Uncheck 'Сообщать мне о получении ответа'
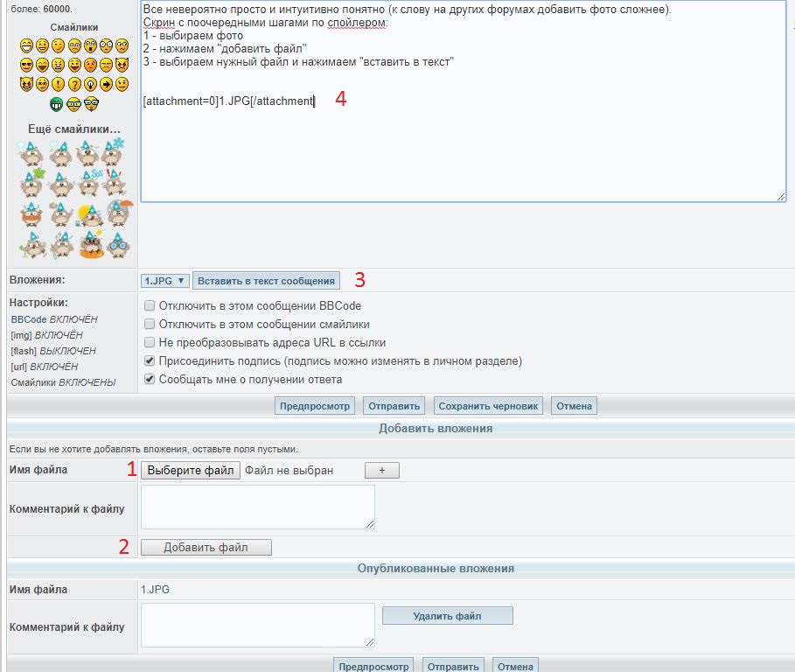Screen dimensions: 795x672 tap(150, 380)
